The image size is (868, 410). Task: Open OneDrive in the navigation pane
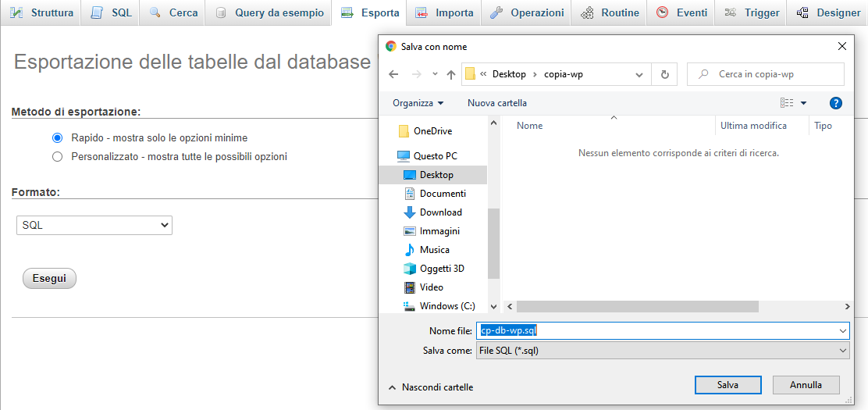click(432, 131)
